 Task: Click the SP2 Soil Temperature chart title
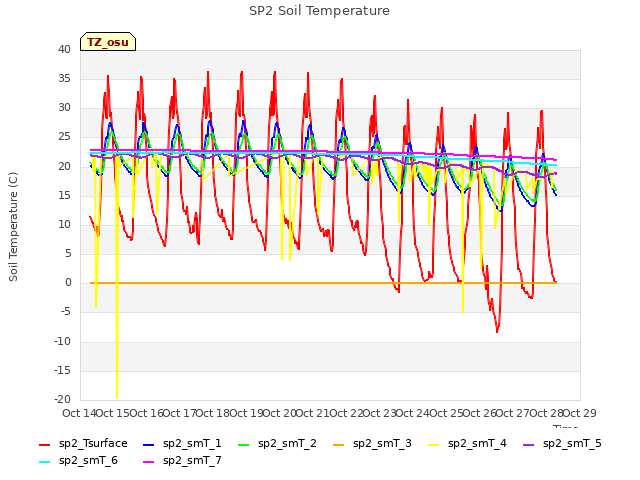click(x=319, y=11)
